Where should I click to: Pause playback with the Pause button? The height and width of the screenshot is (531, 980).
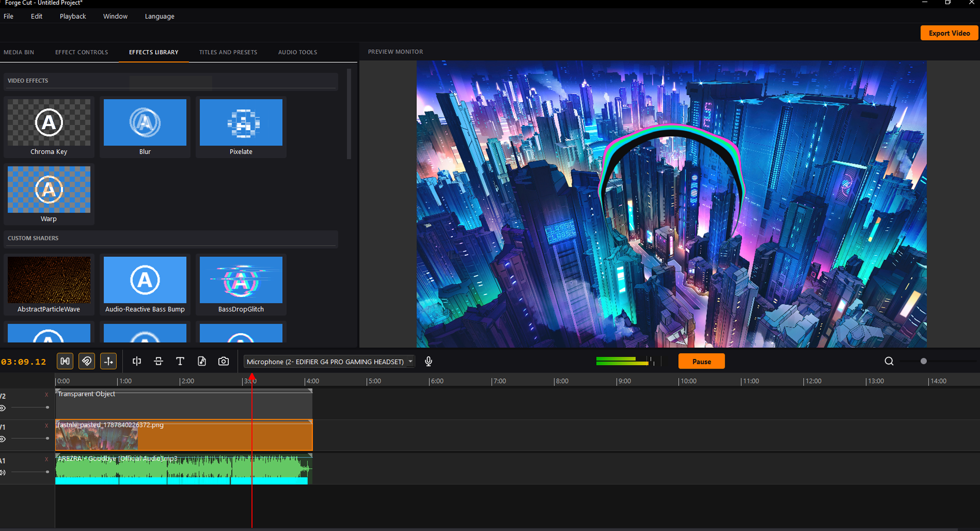(701, 361)
